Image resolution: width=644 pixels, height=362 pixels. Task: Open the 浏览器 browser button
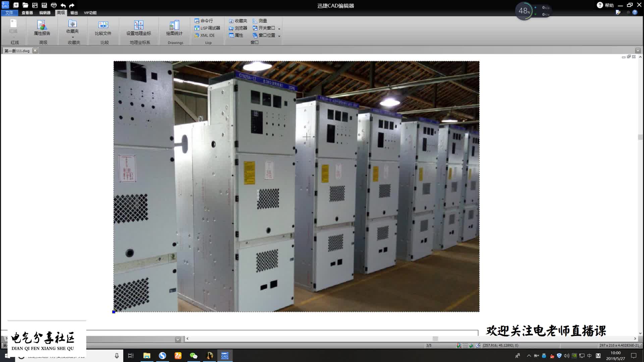238,28
